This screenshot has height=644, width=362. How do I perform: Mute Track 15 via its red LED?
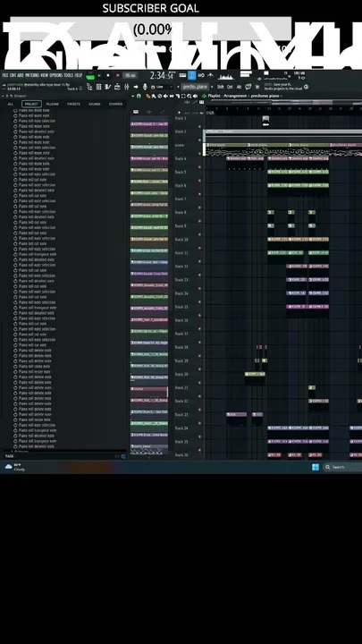(200, 316)
